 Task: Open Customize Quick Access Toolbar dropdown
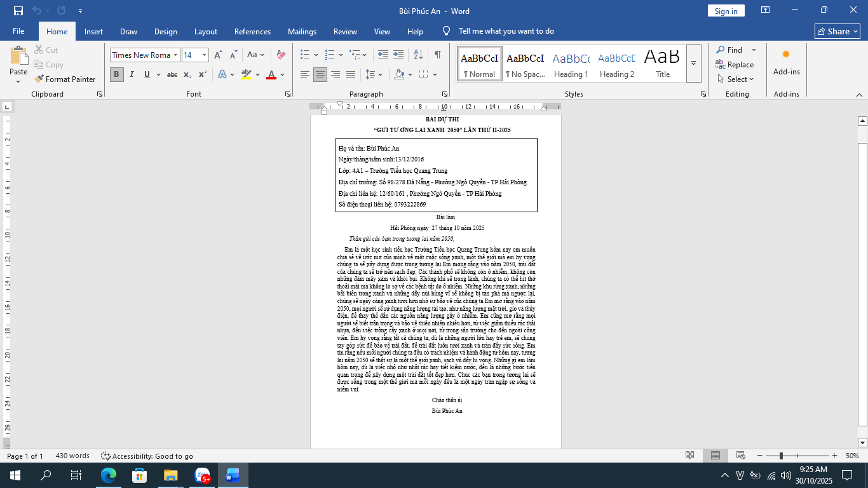(x=80, y=11)
